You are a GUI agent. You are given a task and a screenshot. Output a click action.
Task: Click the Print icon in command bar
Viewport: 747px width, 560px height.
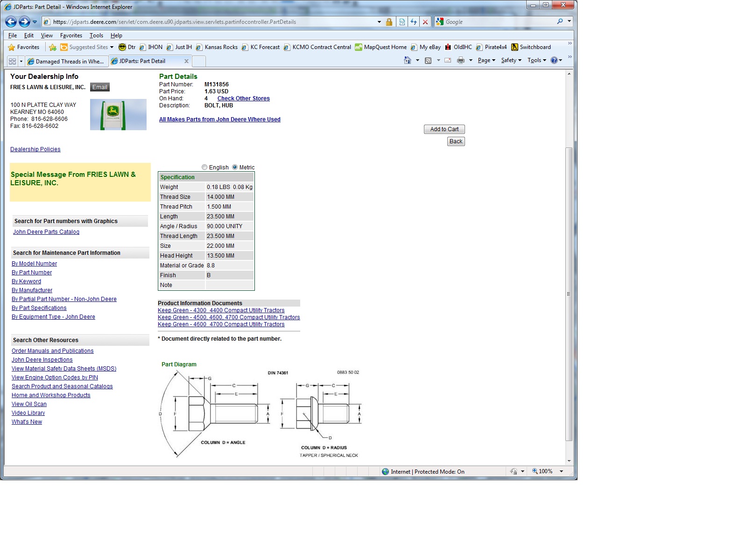tap(461, 60)
